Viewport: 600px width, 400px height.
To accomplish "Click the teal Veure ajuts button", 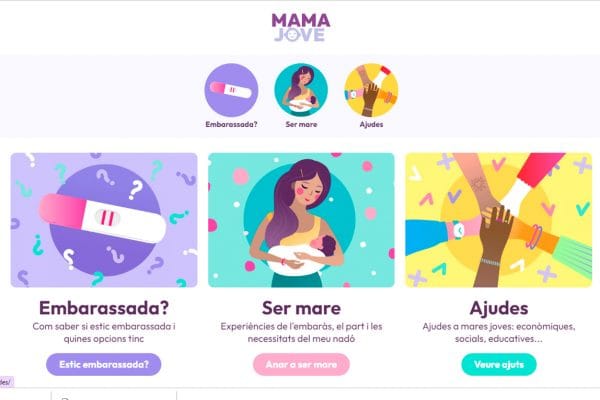I will (x=499, y=364).
